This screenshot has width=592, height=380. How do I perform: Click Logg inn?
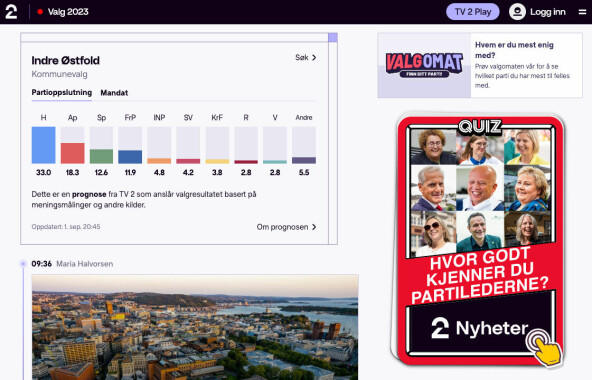548,12
